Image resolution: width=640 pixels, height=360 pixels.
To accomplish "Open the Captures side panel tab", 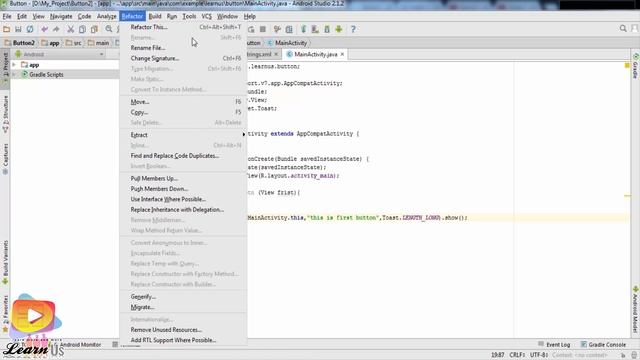I will pyautogui.click(x=5, y=158).
